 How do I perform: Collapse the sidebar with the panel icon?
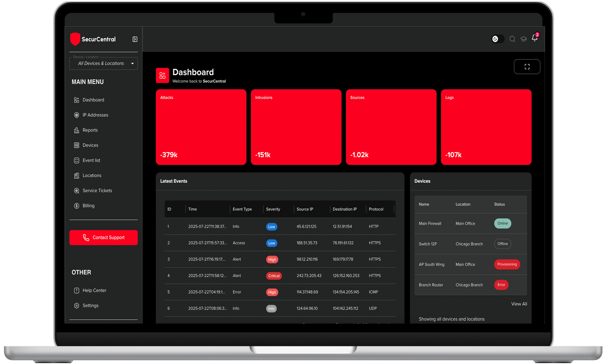point(135,39)
